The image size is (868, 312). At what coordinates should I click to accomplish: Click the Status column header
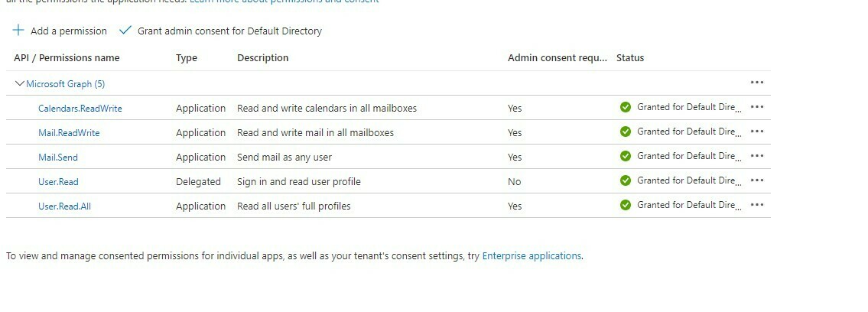(x=630, y=57)
